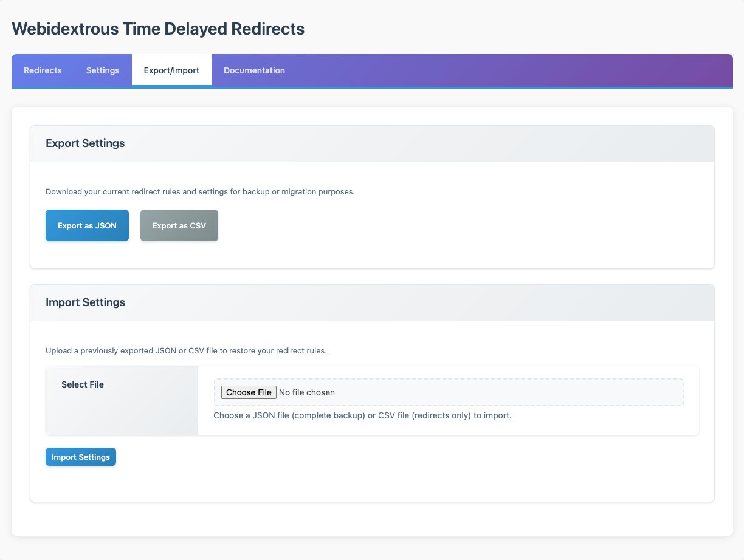The height and width of the screenshot is (560, 744).
Task: Select the Import Settings section header
Action: pyautogui.click(x=85, y=302)
